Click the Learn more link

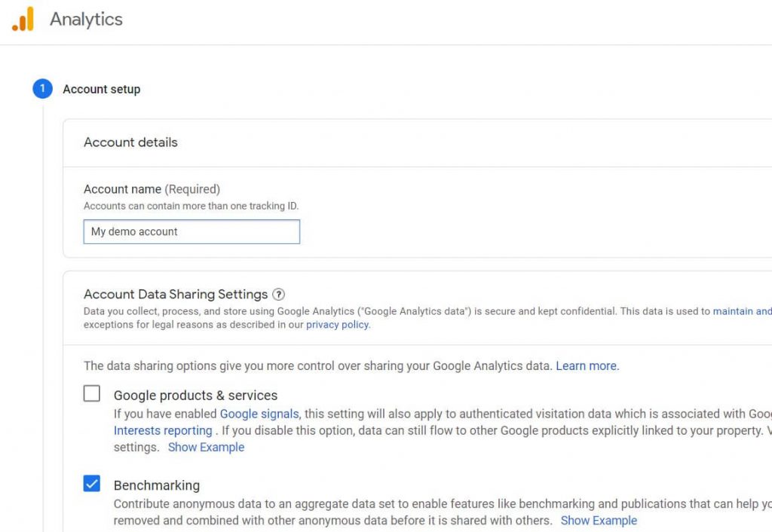pyautogui.click(x=587, y=365)
